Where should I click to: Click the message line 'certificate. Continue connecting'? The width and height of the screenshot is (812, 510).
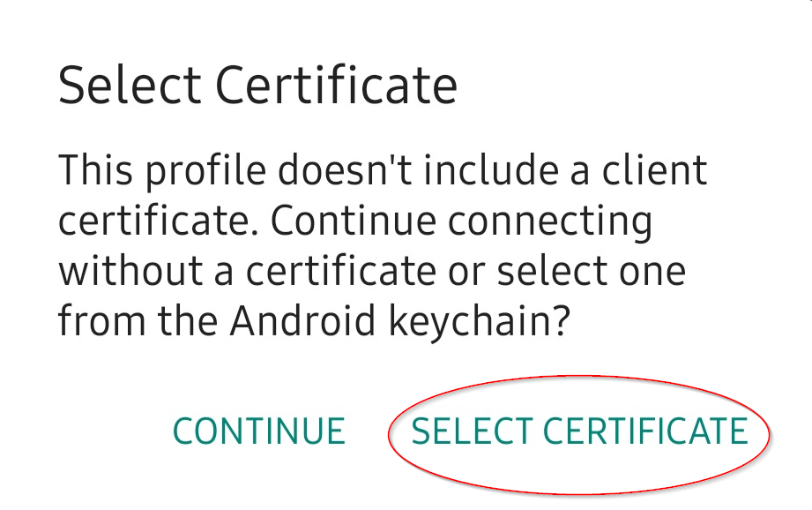point(355,221)
